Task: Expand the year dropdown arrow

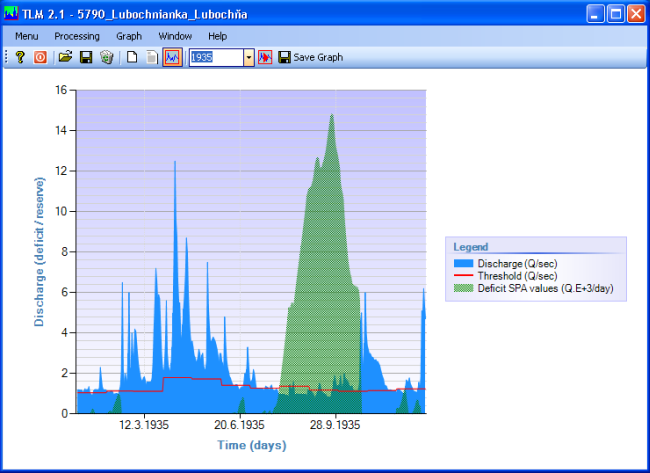Action: pos(249,58)
